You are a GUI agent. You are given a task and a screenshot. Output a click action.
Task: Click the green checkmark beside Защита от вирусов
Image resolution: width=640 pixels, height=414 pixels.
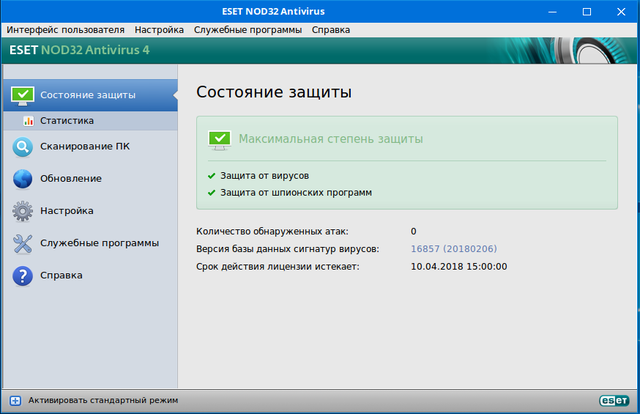point(211,176)
